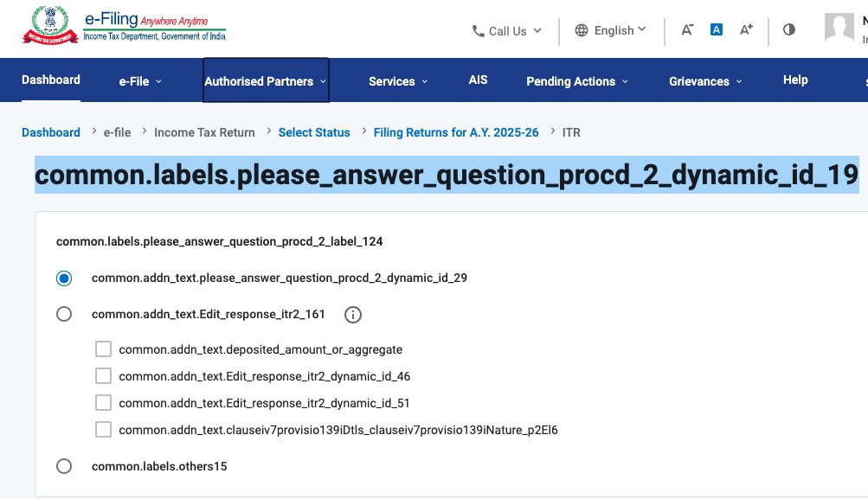This screenshot has height=499, width=868.
Task: Open the AIS menu item
Action: click(477, 79)
